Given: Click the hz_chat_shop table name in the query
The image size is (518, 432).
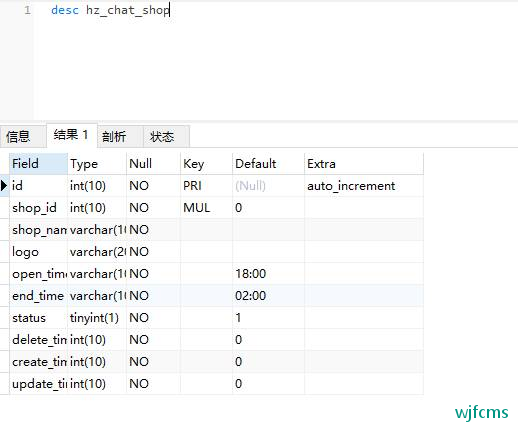Looking at the screenshot, I should click(x=128, y=10).
